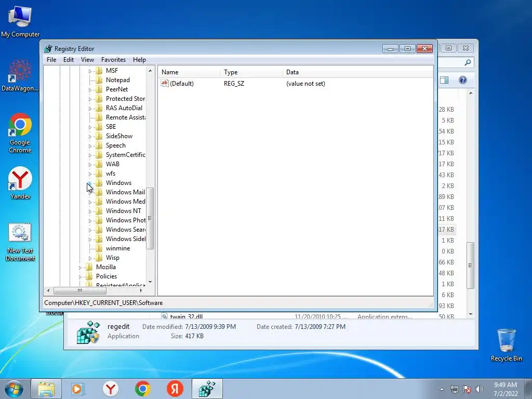Click the Type column header
Screen dimensions: 532x399
click(251, 72)
